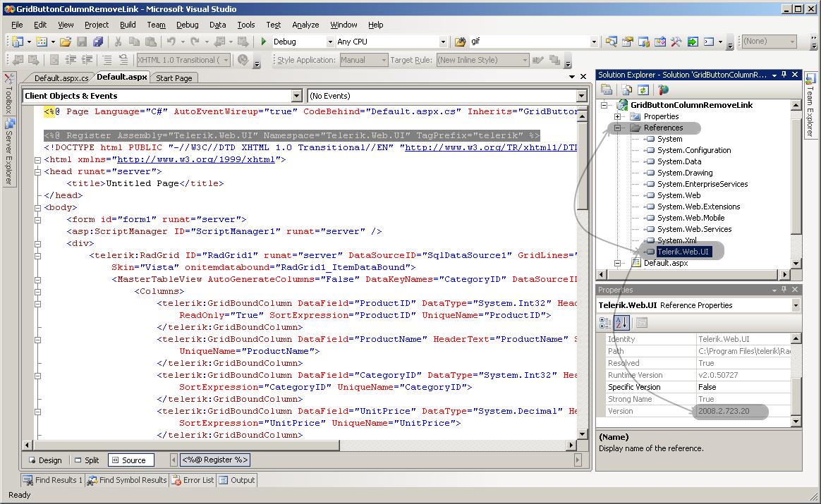821x504 pixels.
Task: Click the Open File folder icon
Action: tap(66, 42)
